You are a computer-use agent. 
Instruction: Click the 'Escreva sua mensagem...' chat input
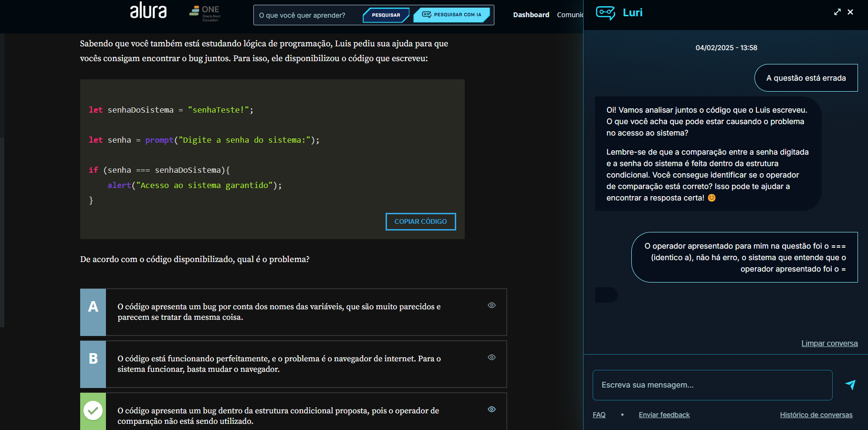[x=712, y=385]
